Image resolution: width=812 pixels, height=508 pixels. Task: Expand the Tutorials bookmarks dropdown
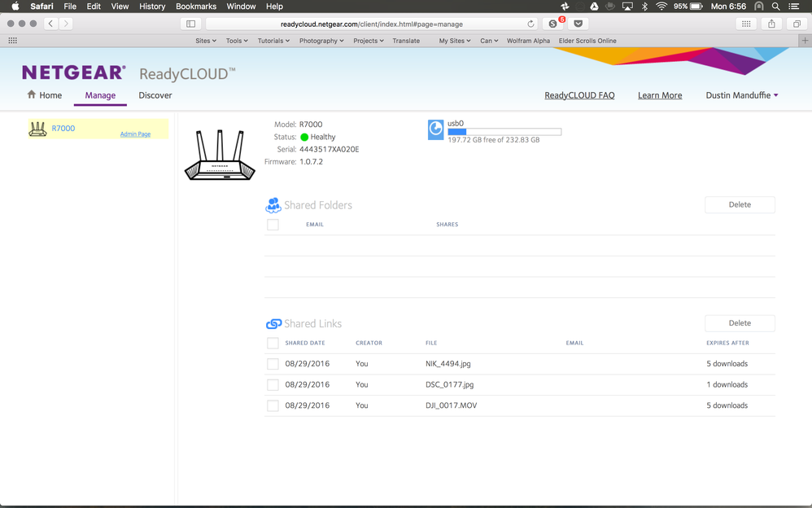273,41
